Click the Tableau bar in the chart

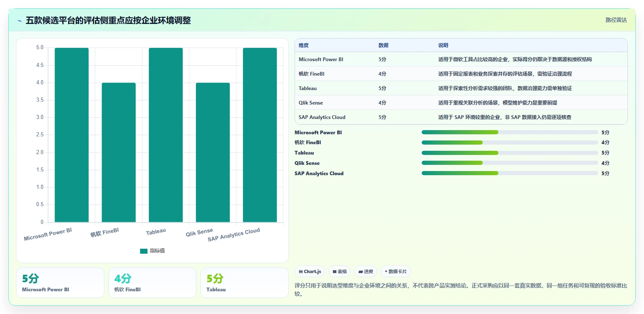[165, 135]
